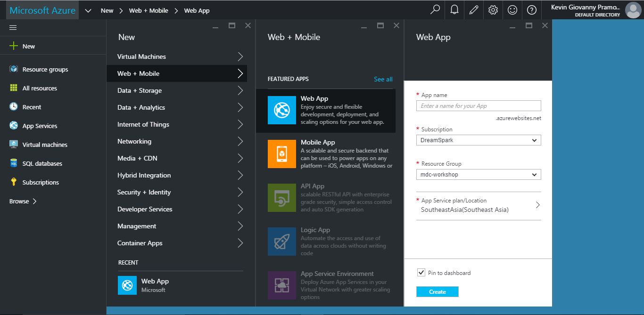Click Web App in breadcrumb
Viewport: 644px width, 315px height.
point(197,10)
